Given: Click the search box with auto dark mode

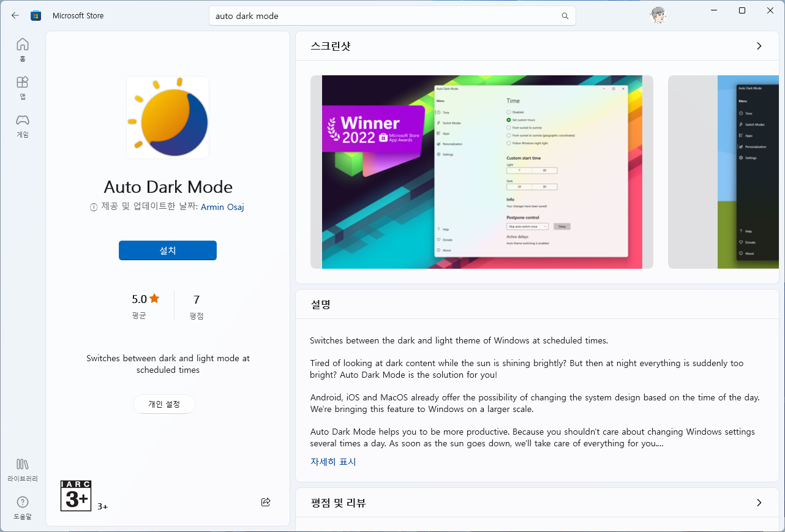Looking at the screenshot, I should pyautogui.click(x=392, y=16).
